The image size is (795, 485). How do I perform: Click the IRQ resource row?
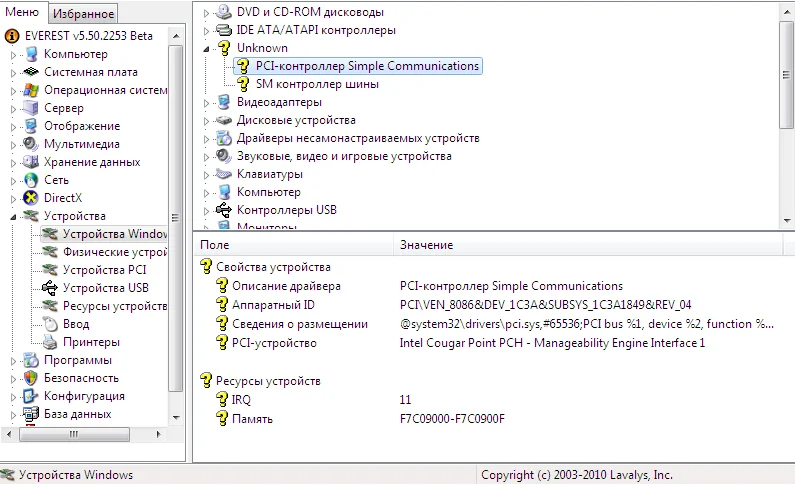click(241, 400)
